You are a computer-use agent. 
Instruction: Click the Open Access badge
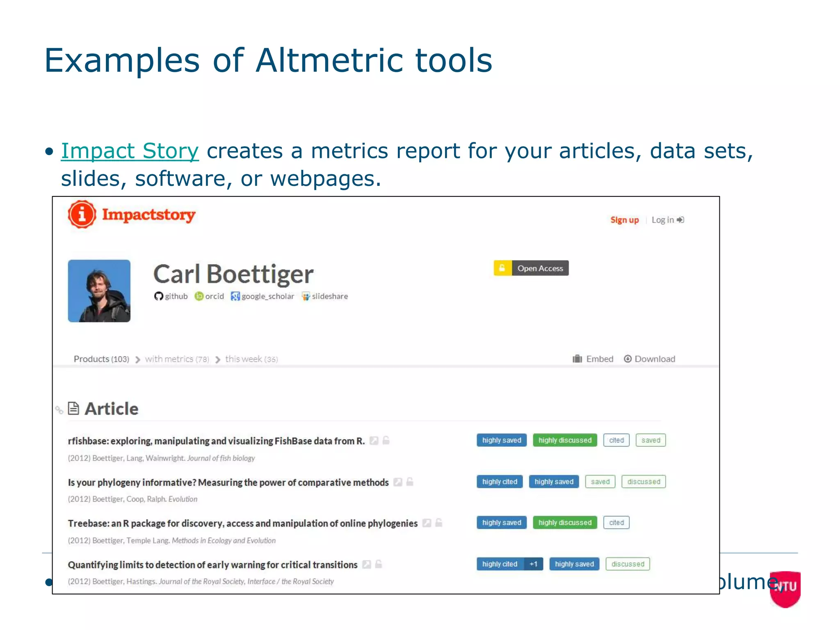coord(531,268)
